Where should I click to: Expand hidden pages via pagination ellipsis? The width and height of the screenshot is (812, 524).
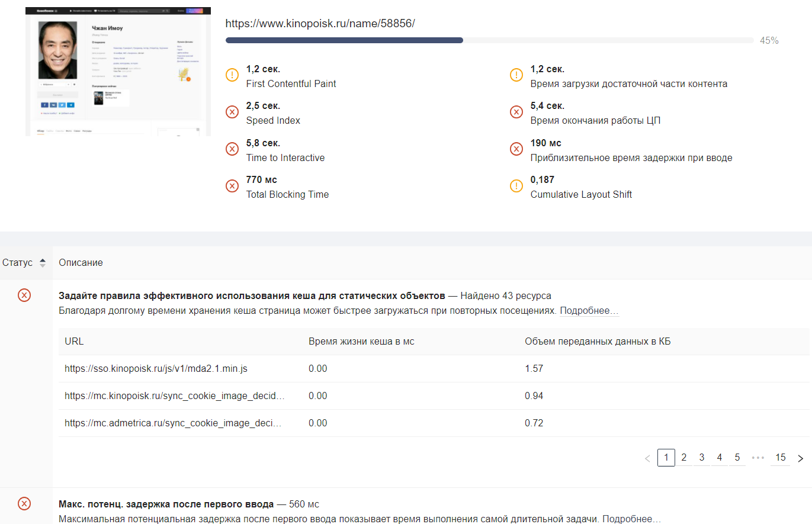[x=758, y=458]
